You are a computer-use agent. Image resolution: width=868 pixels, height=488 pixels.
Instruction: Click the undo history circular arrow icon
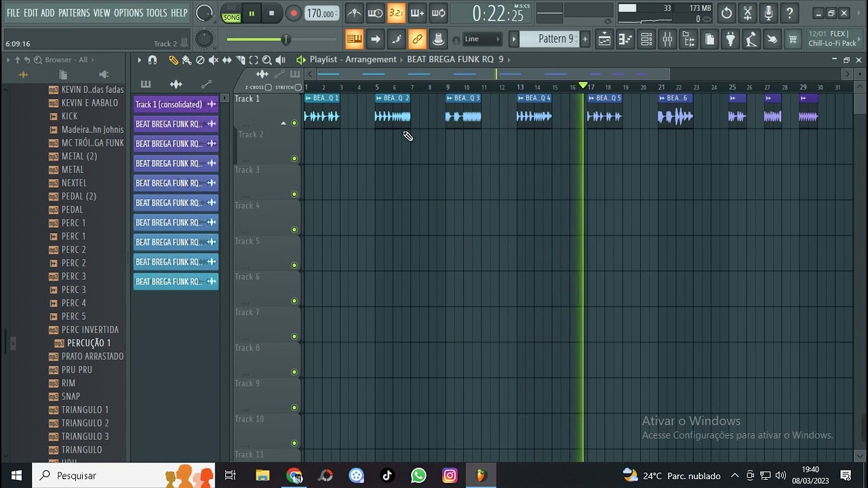point(726,13)
